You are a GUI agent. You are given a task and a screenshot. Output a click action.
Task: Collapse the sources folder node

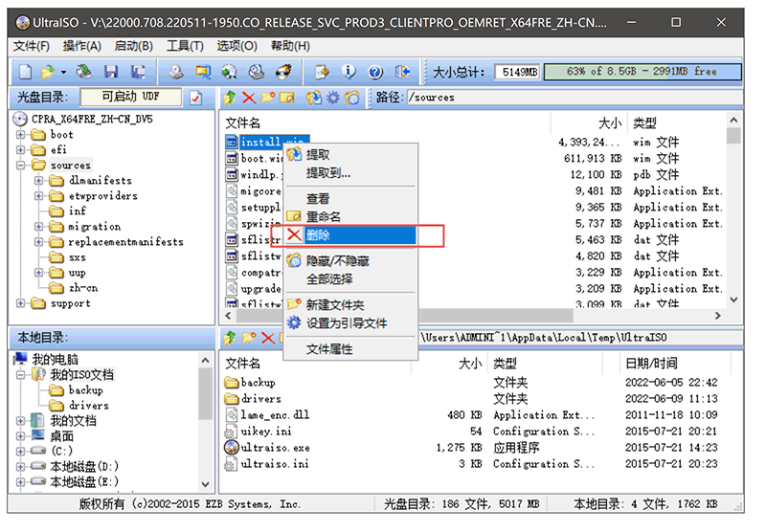20,166
